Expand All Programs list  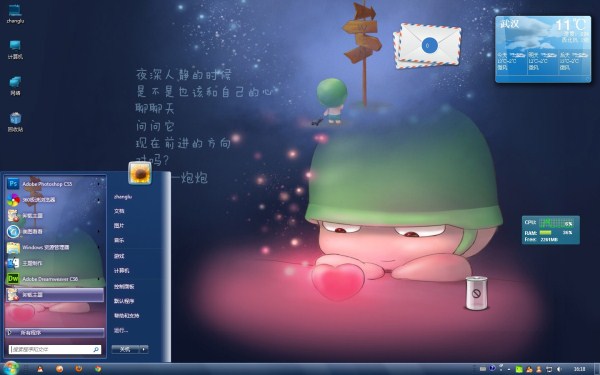click(55, 333)
